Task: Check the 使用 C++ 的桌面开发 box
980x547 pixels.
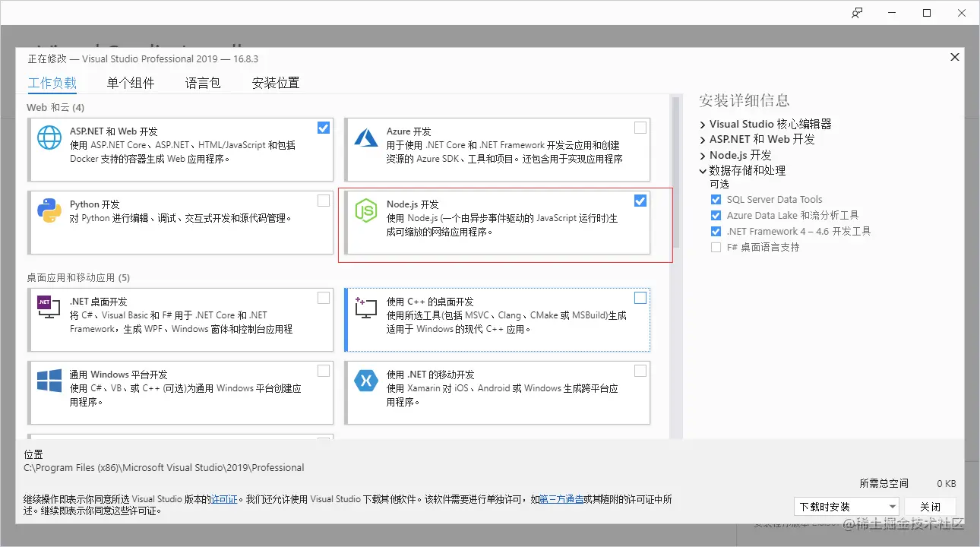Action: coord(640,298)
